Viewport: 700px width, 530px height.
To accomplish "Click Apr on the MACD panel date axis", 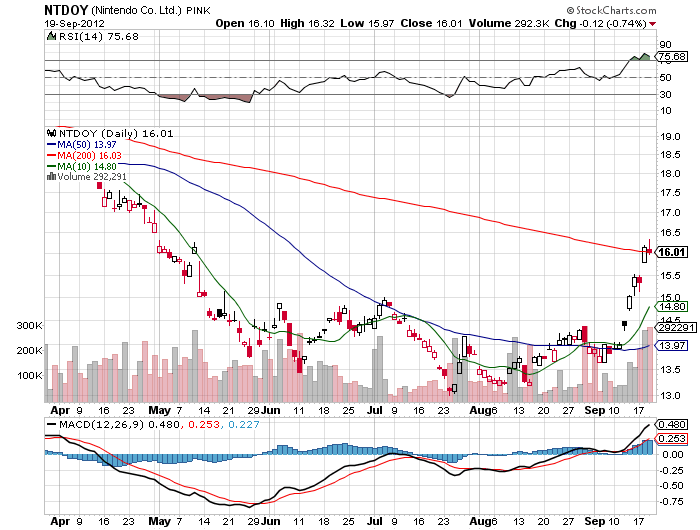I will (60, 521).
